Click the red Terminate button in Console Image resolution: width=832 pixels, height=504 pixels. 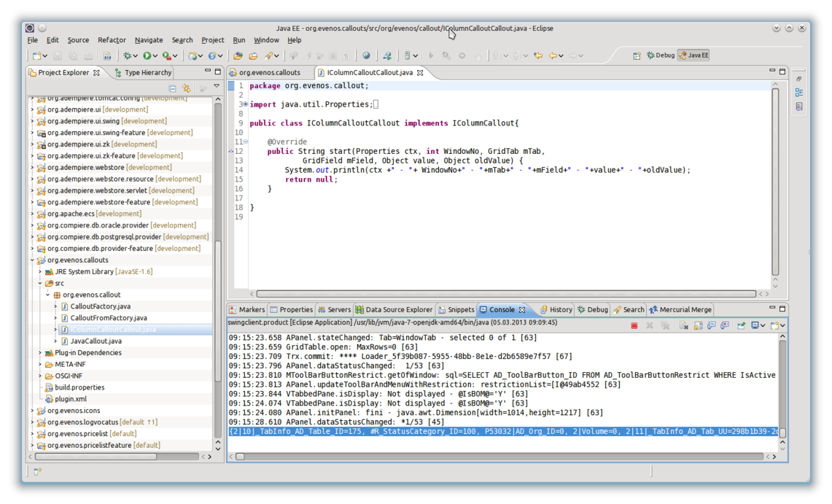pyautogui.click(x=634, y=325)
